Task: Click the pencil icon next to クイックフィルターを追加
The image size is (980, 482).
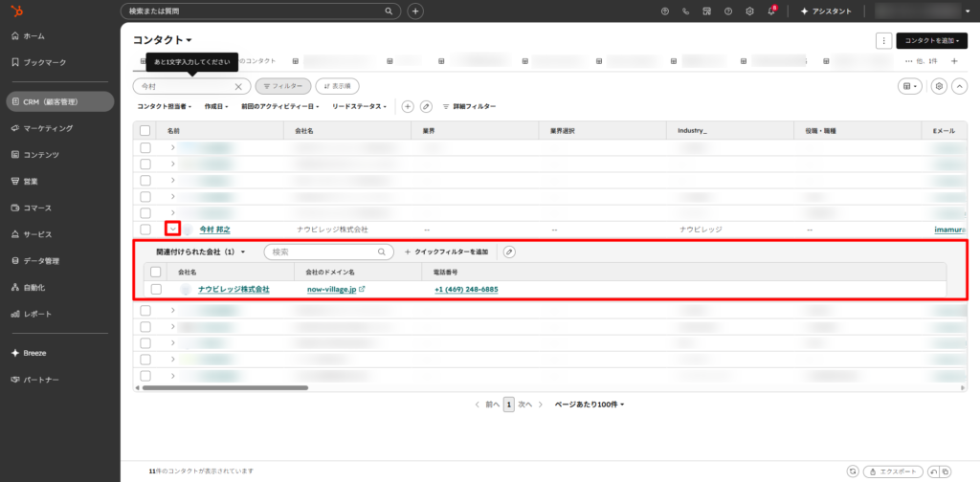Action: (x=510, y=252)
